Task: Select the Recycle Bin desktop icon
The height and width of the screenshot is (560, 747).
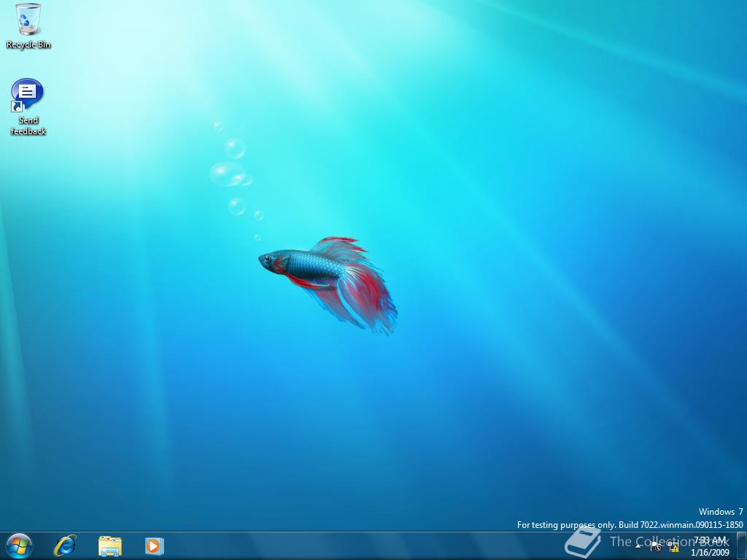Action: click(28, 26)
